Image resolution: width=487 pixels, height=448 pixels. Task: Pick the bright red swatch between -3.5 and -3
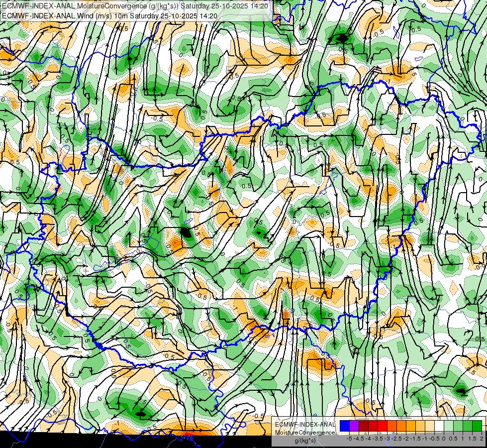click(383, 426)
